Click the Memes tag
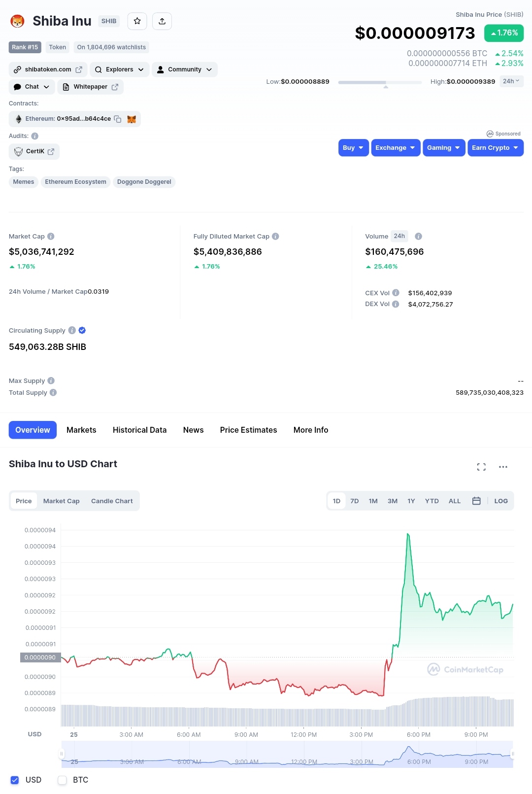The height and width of the screenshot is (794, 532). tap(24, 182)
